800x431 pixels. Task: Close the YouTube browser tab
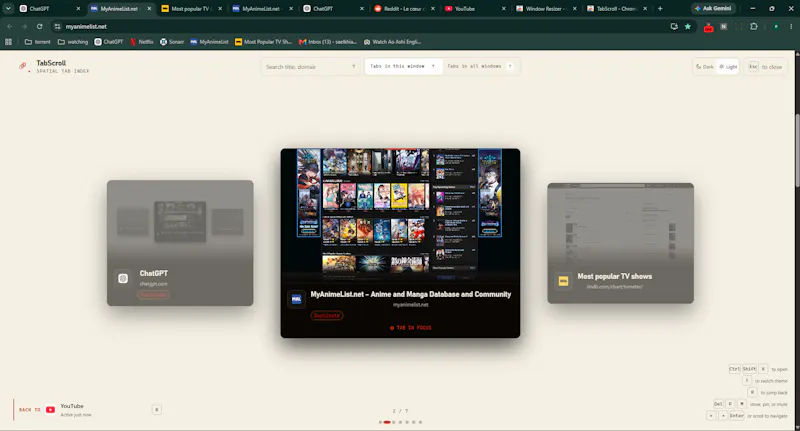click(504, 9)
